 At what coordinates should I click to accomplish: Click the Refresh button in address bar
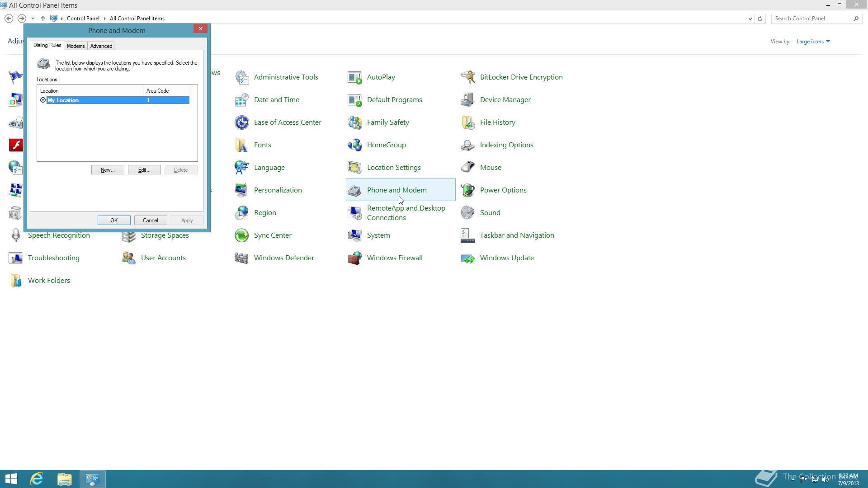(760, 19)
